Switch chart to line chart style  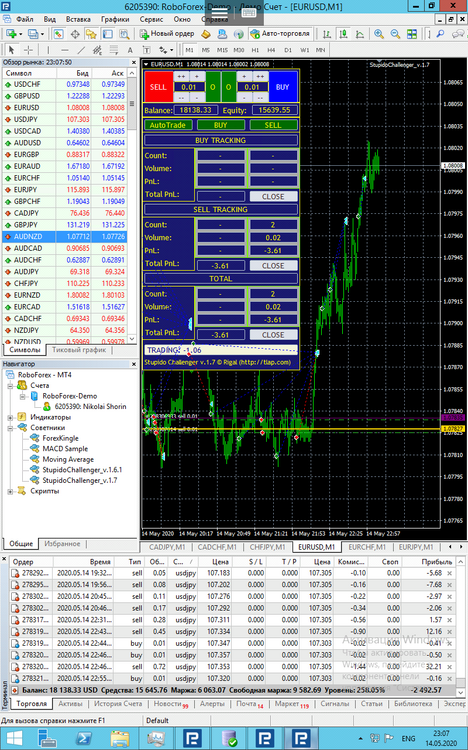click(360, 34)
